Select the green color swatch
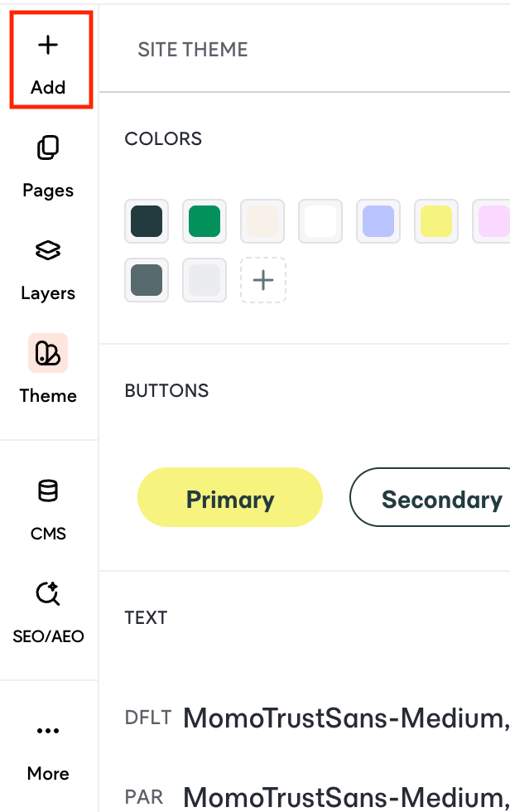This screenshot has width=510, height=812. click(204, 221)
